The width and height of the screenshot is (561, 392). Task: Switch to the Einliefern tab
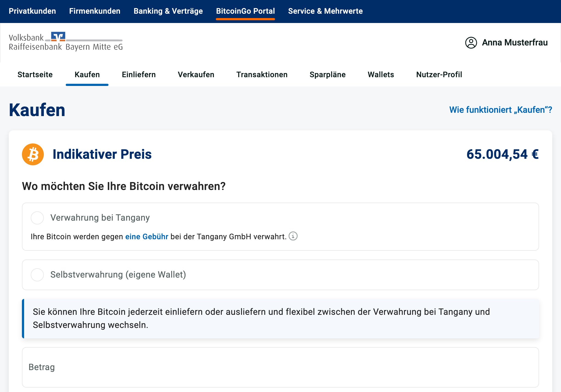click(139, 74)
